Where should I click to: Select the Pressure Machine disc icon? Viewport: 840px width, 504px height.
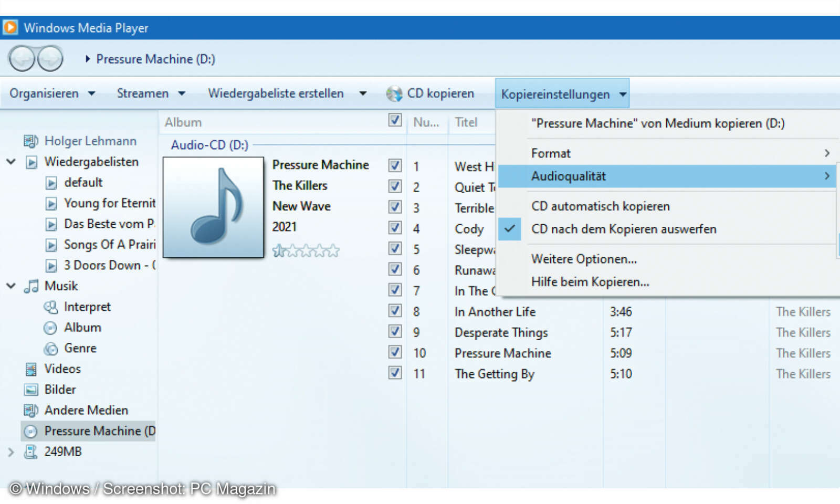pyautogui.click(x=31, y=430)
